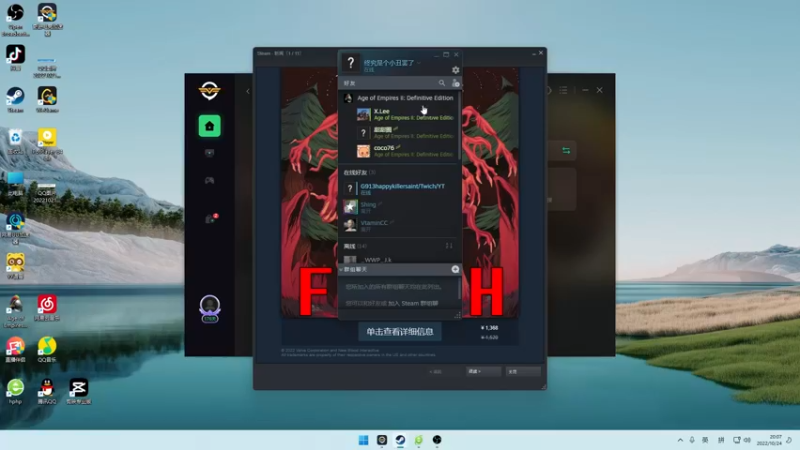Click the next button in Steam news window
Image resolution: width=800 pixels, height=450 pixels.
pyautogui.click(x=483, y=371)
